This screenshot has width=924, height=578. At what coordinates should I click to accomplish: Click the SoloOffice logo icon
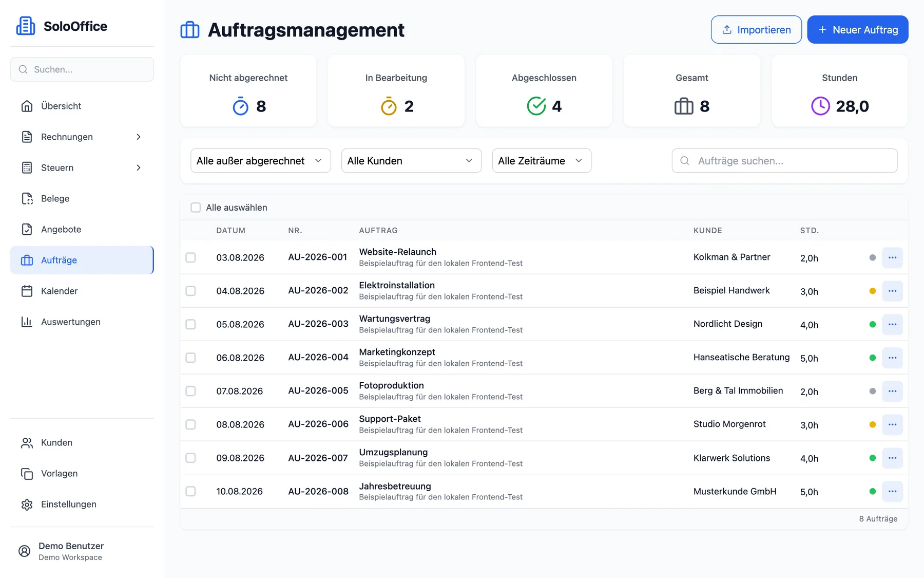click(26, 26)
